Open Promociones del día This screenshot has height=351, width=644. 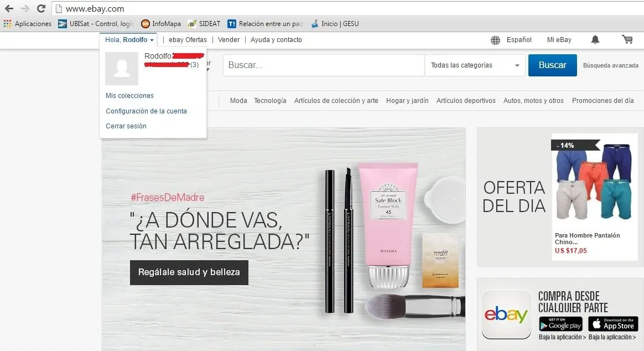(x=603, y=100)
